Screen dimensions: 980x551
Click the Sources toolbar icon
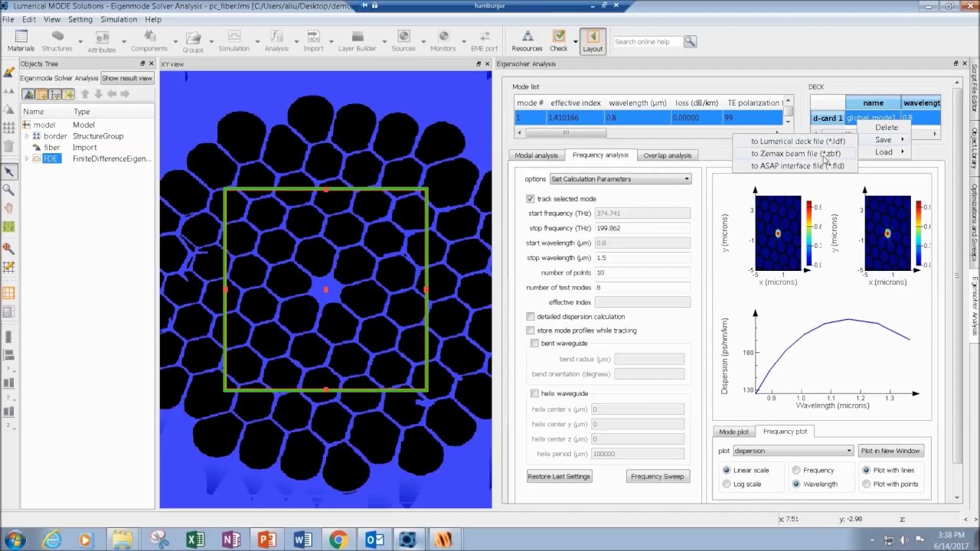click(x=403, y=41)
